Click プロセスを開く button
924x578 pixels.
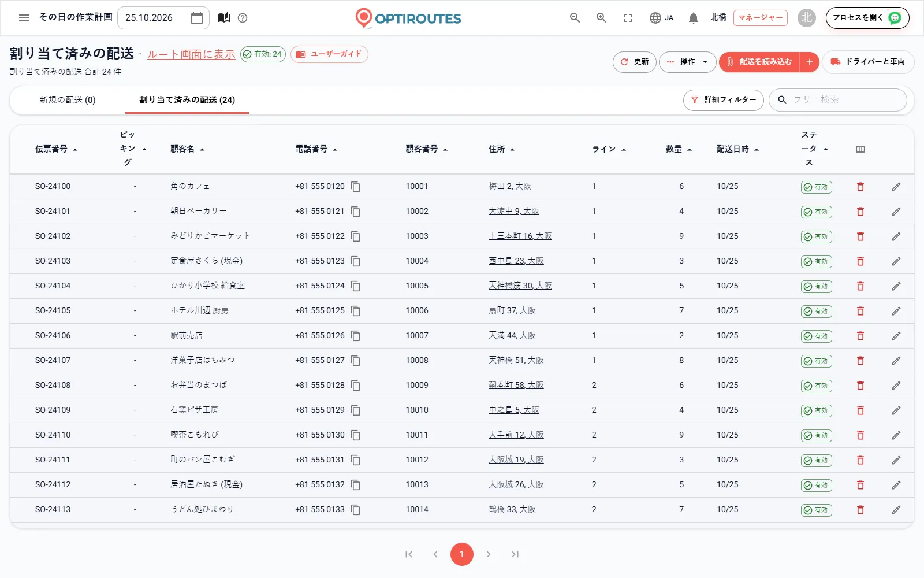click(x=867, y=18)
